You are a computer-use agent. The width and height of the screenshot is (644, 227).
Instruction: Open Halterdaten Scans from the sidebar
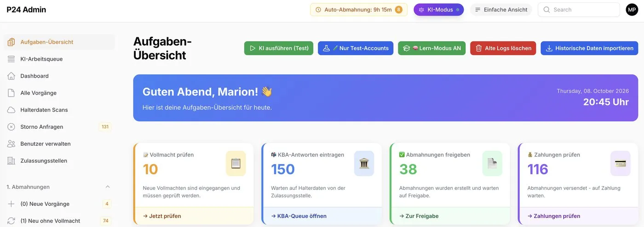point(59,110)
